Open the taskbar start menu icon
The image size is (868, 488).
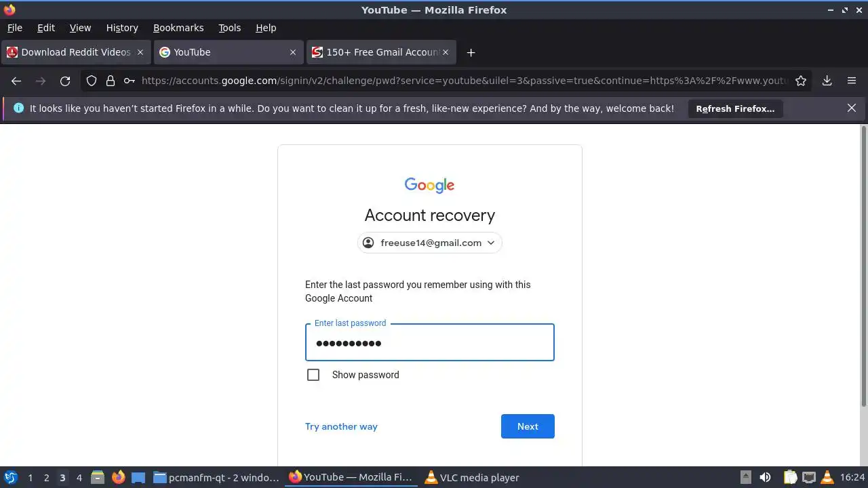[10, 477]
